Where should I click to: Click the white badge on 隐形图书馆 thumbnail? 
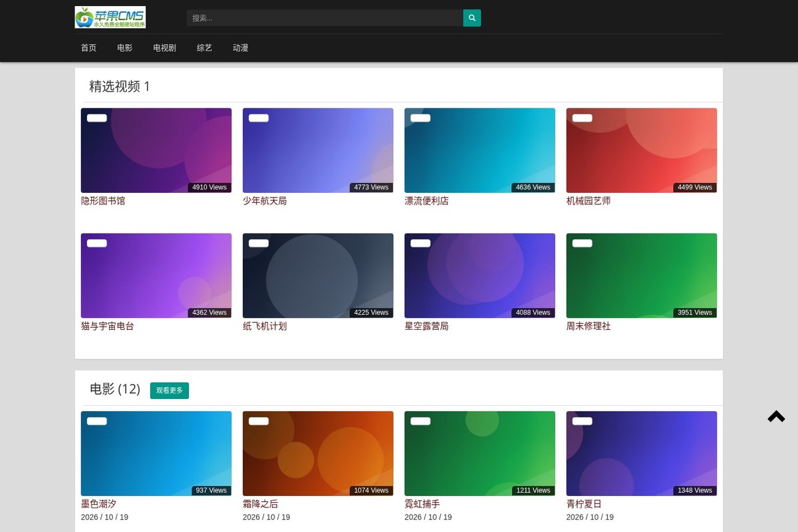coord(97,118)
